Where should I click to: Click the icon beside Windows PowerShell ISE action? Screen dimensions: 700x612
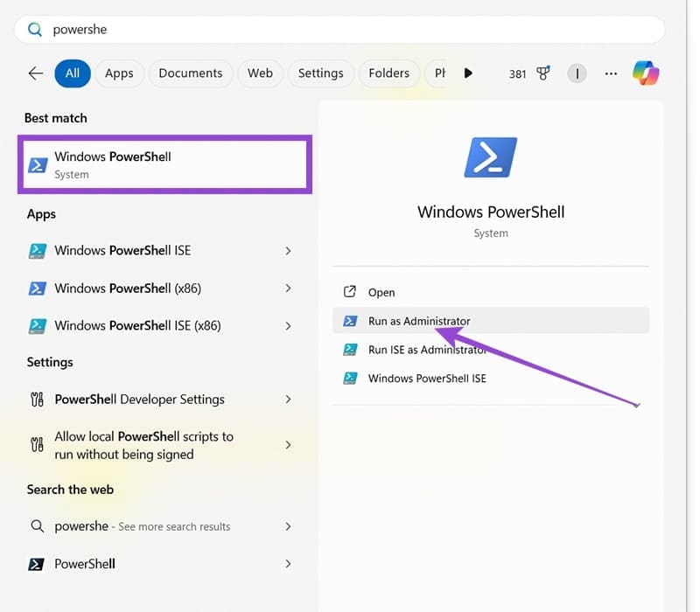(x=350, y=379)
